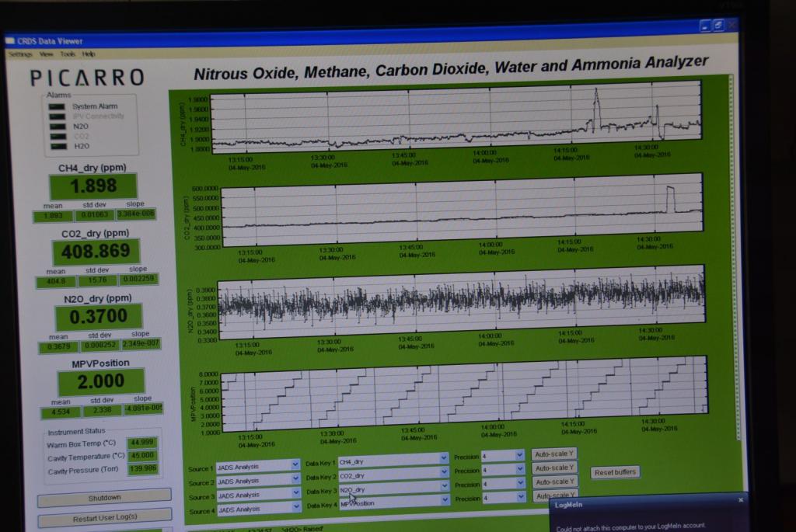This screenshot has width=796, height=532.
Task: Click the System Alarm indicator light
Action: point(57,106)
